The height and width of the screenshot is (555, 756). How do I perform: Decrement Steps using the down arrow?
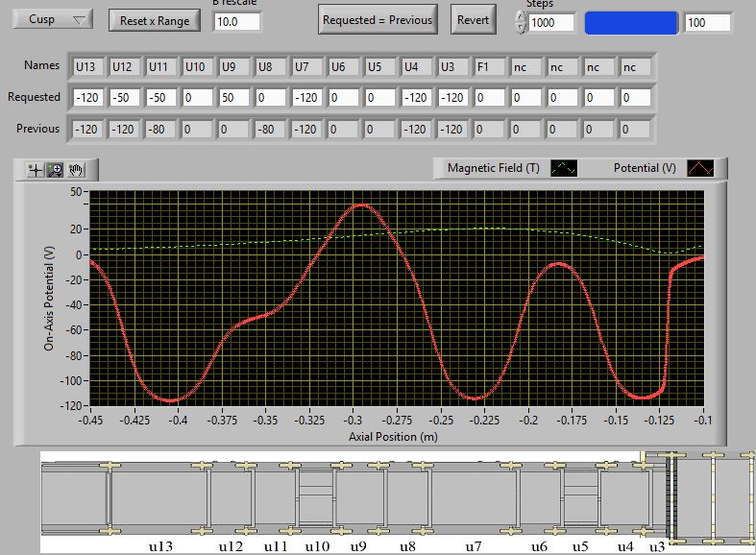(521, 28)
